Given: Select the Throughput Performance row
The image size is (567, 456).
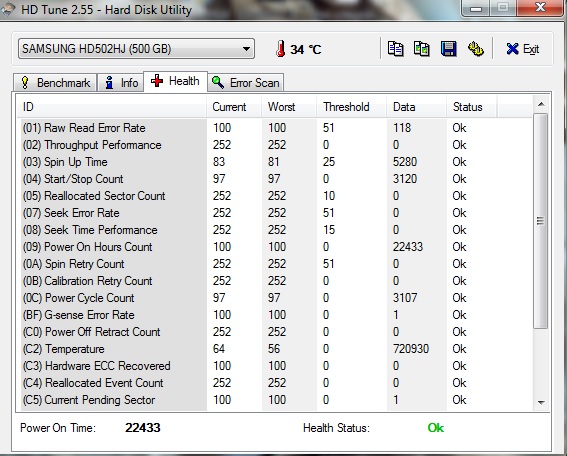Looking at the screenshot, I should click(275, 145).
